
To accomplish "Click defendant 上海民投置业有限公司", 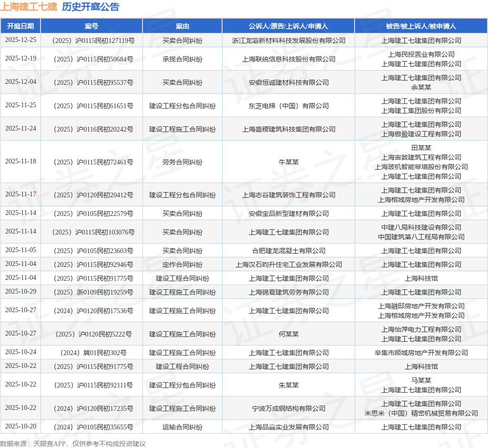I will click(x=421, y=55).
